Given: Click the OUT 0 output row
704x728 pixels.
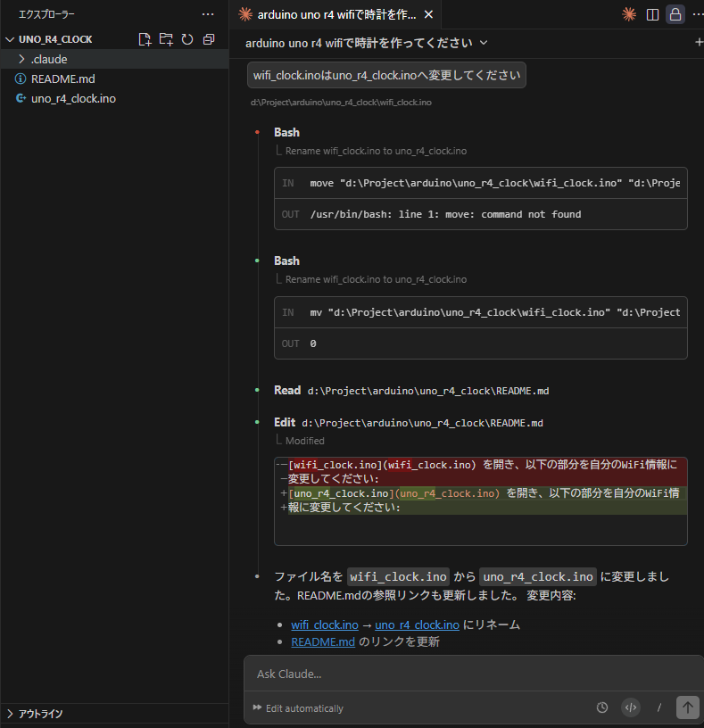Looking at the screenshot, I should point(481,343).
